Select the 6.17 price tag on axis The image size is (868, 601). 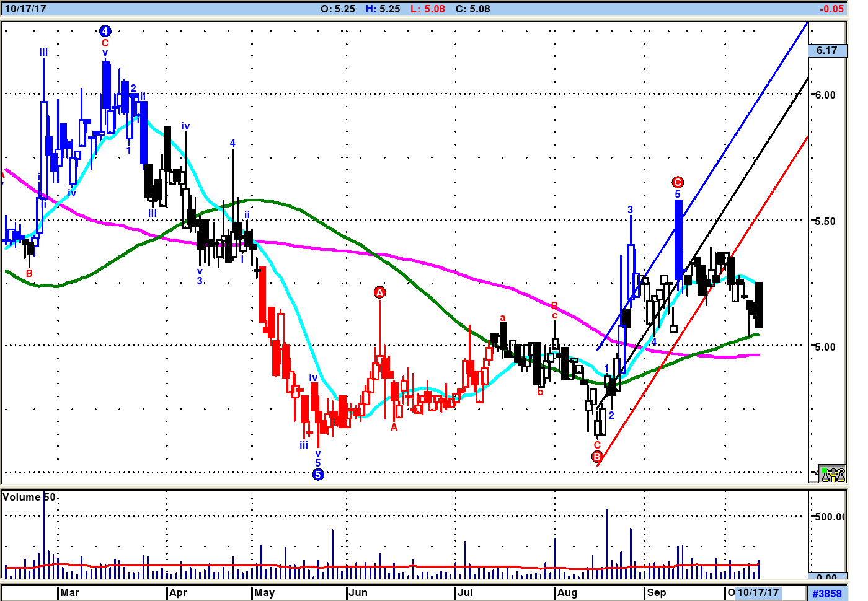tap(827, 51)
